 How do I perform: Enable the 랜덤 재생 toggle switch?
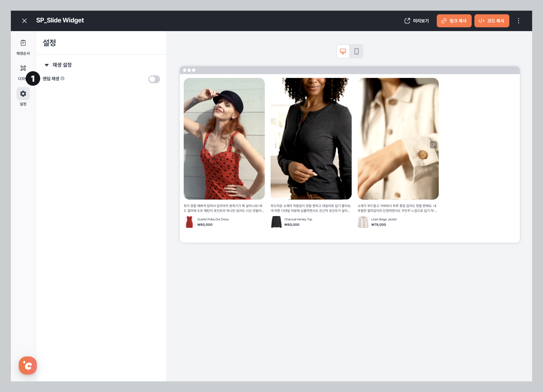pos(154,79)
